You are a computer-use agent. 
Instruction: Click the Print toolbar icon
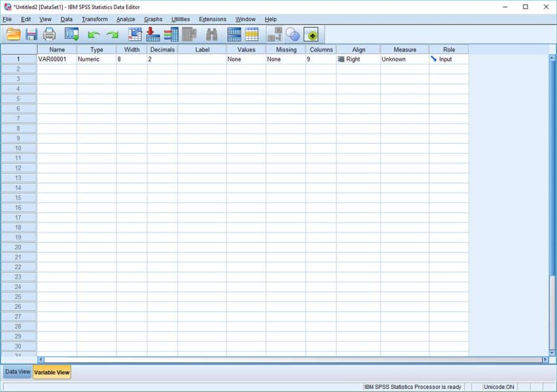49,34
